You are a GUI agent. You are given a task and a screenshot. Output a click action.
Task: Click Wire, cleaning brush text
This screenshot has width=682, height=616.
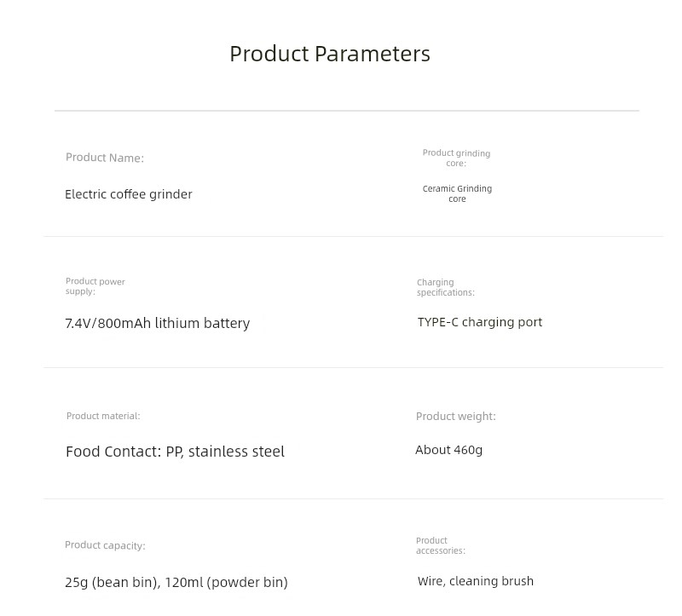[476, 581]
